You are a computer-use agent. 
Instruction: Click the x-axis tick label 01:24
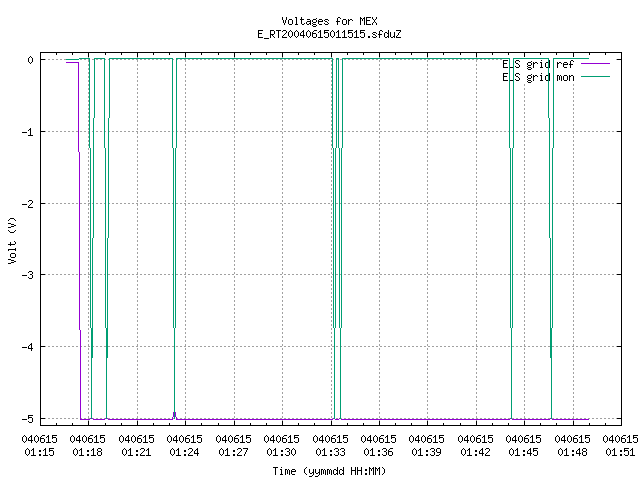point(184,452)
